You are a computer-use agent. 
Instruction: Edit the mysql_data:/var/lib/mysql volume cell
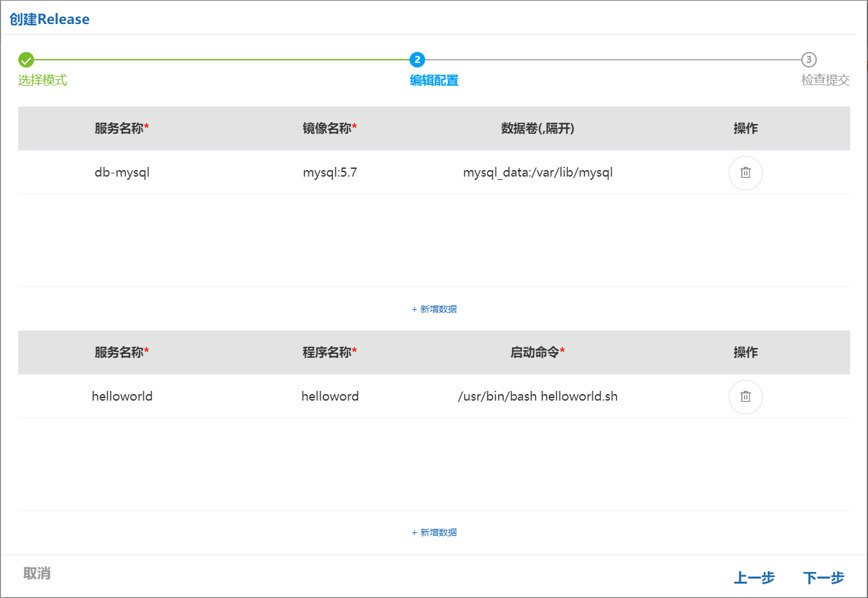pos(538,173)
